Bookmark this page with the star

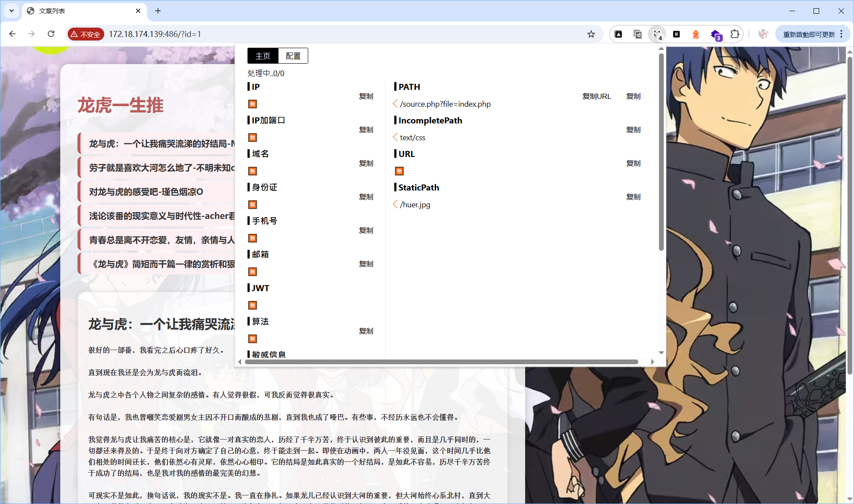click(x=591, y=34)
